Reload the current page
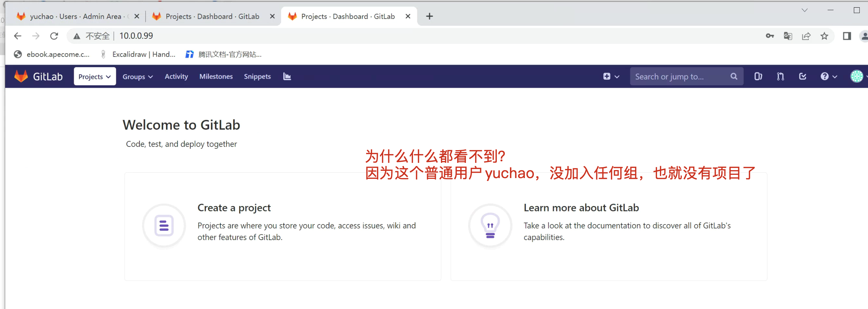Screen dimensions: 868x309 [x=54, y=36]
